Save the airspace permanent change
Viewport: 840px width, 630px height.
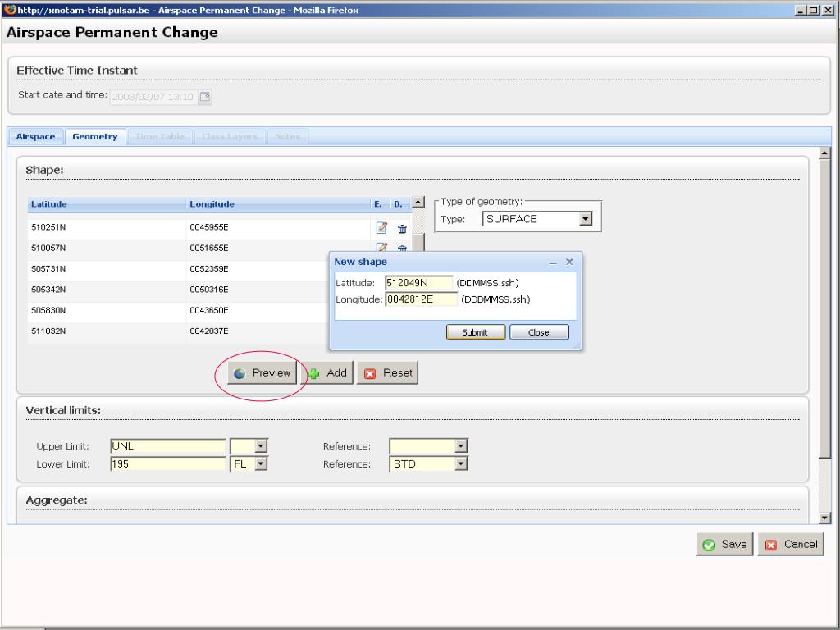pyautogui.click(x=725, y=545)
